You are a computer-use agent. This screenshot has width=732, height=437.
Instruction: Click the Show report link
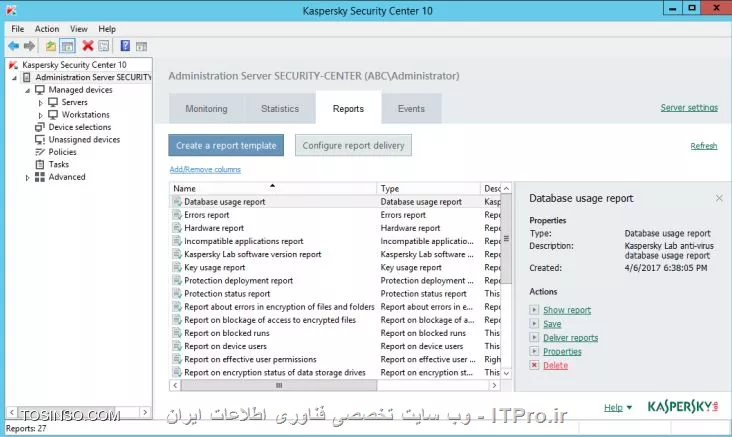click(x=567, y=310)
